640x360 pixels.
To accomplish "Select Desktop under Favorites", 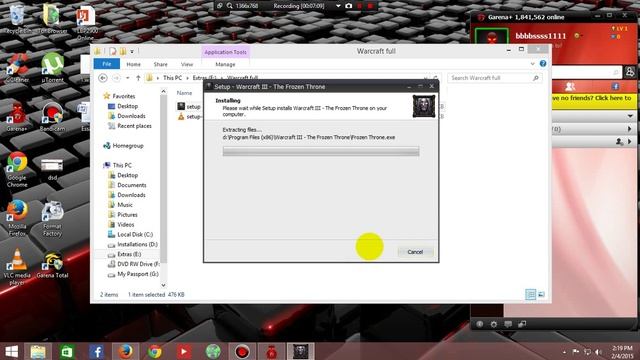I will coord(127,106).
